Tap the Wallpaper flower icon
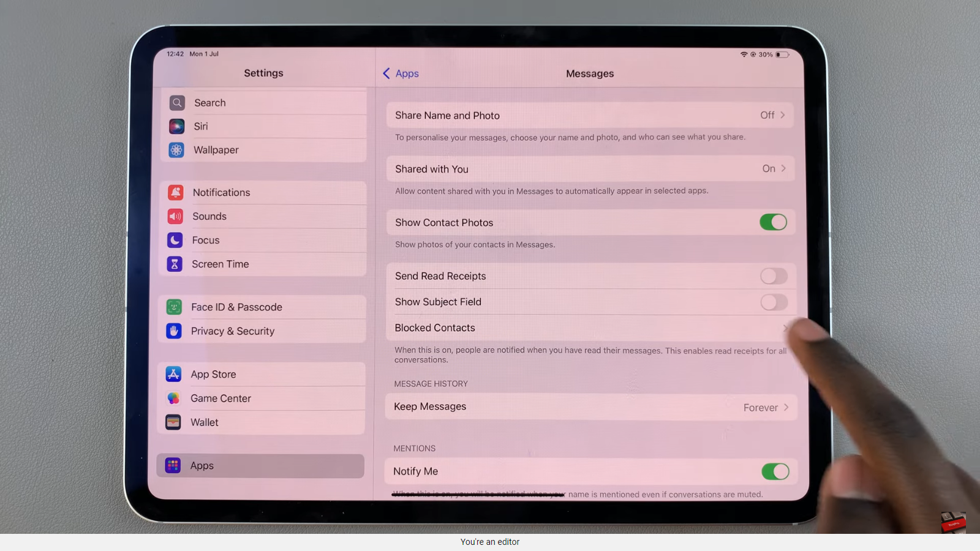Viewport: 980px width, 551px height. coord(176,150)
